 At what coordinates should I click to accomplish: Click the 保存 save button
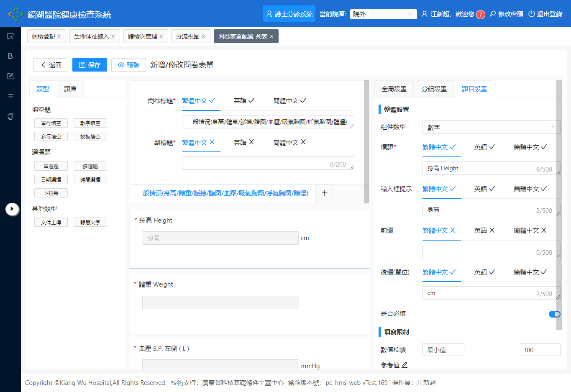[x=90, y=65]
